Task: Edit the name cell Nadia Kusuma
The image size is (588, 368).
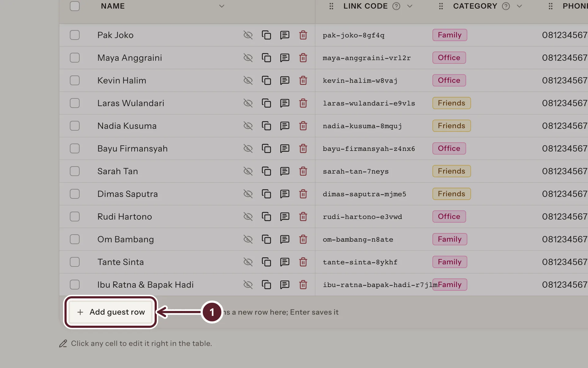Action: tap(127, 126)
